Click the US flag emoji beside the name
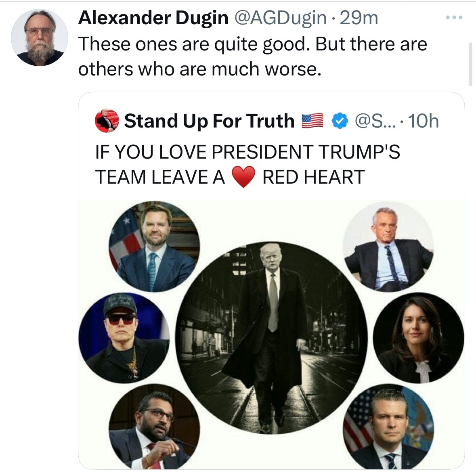The height and width of the screenshot is (475, 476). point(313,121)
